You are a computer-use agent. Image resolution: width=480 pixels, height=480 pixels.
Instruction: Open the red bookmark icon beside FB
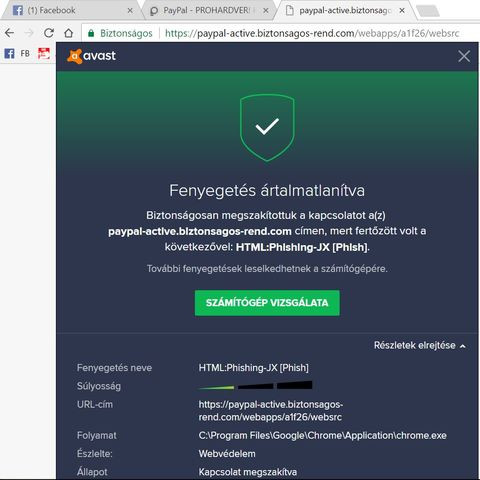pos(44,53)
